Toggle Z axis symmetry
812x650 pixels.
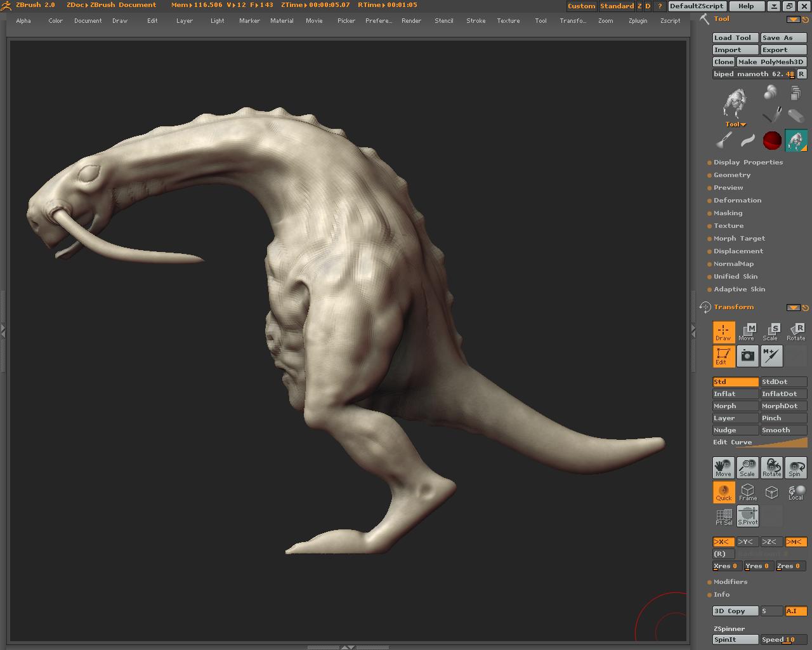pyautogui.click(x=771, y=542)
